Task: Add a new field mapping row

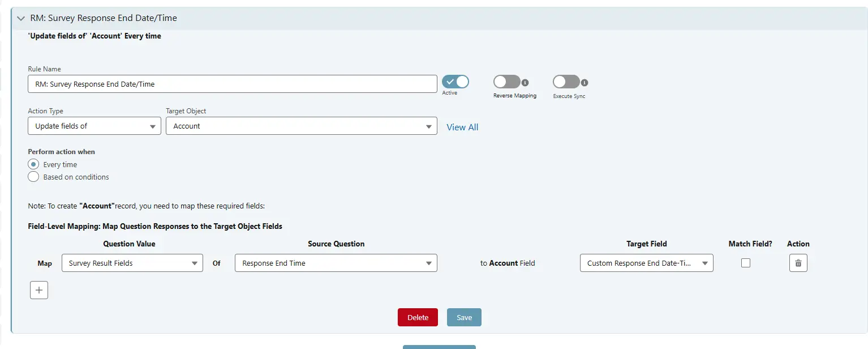Action: tap(38, 290)
